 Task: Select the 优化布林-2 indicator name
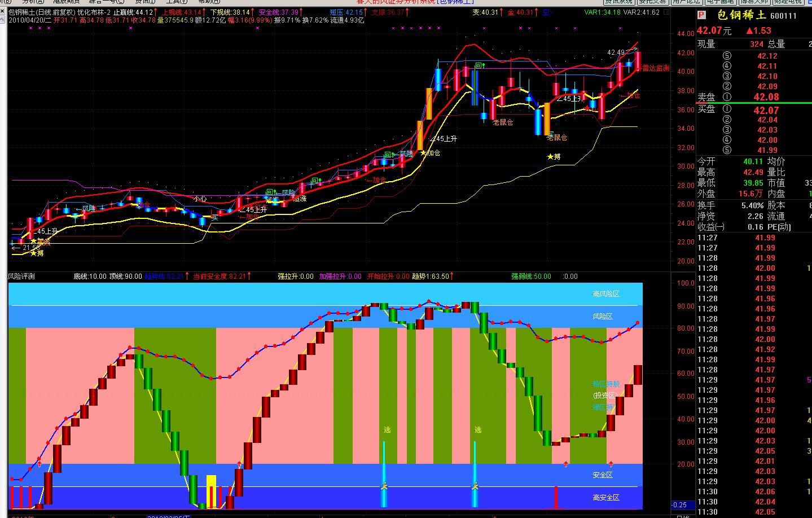point(94,12)
